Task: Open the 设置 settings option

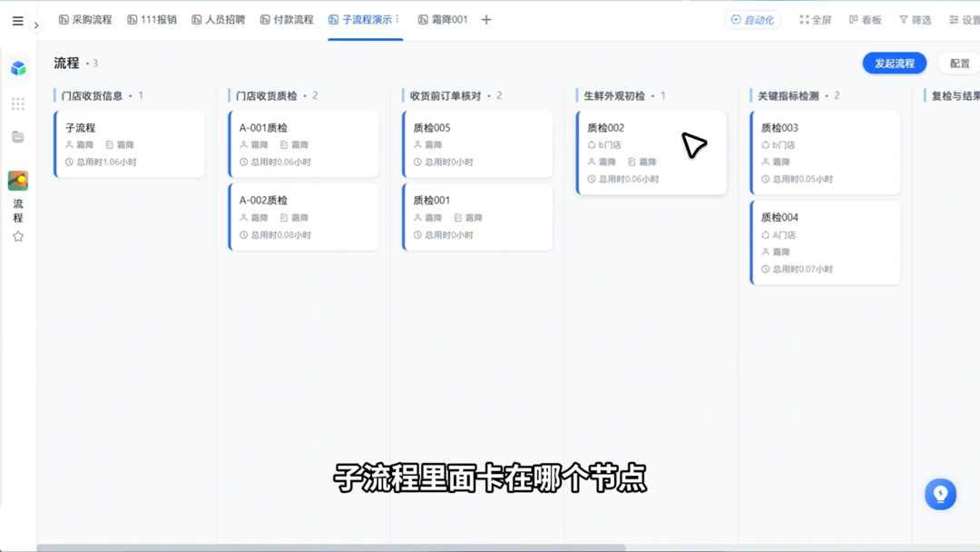Action: click(x=965, y=20)
